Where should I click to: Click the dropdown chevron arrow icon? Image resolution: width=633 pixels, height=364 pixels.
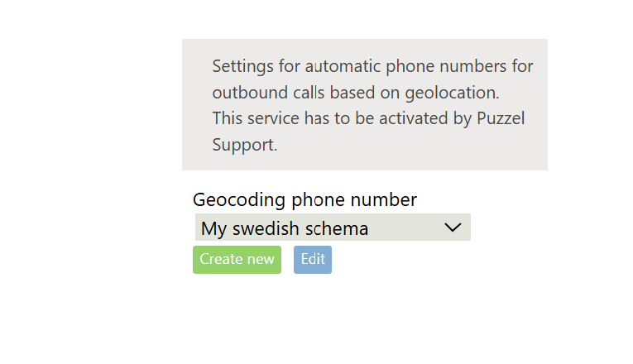click(x=453, y=227)
